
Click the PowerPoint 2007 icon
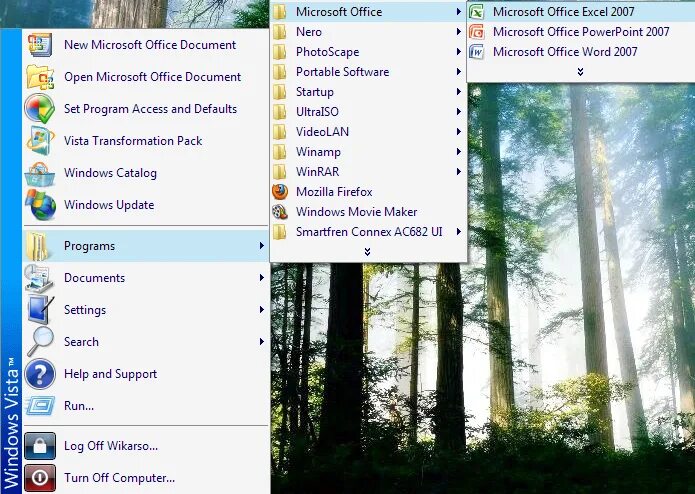point(476,32)
